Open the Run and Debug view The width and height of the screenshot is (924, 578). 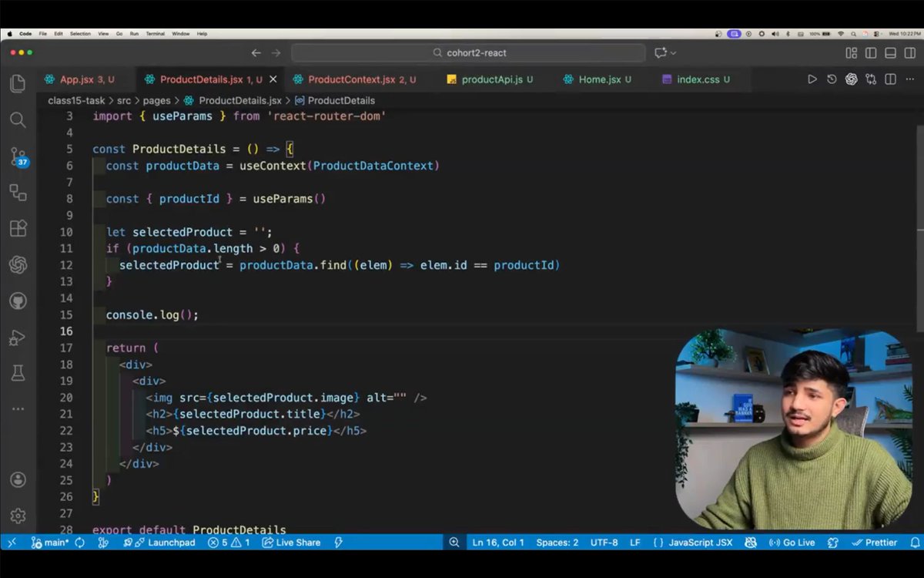(x=18, y=337)
